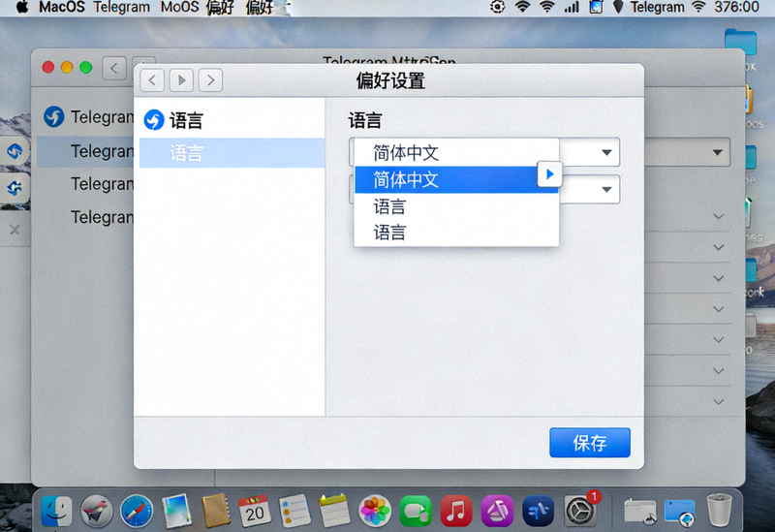This screenshot has width=775, height=532.
Task: Click the Apple logo in menu bar
Action: point(21,7)
